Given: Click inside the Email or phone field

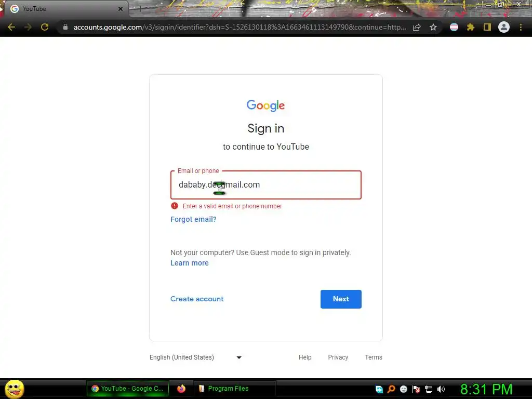Looking at the screenshot, I should click(x=265, y=185).
